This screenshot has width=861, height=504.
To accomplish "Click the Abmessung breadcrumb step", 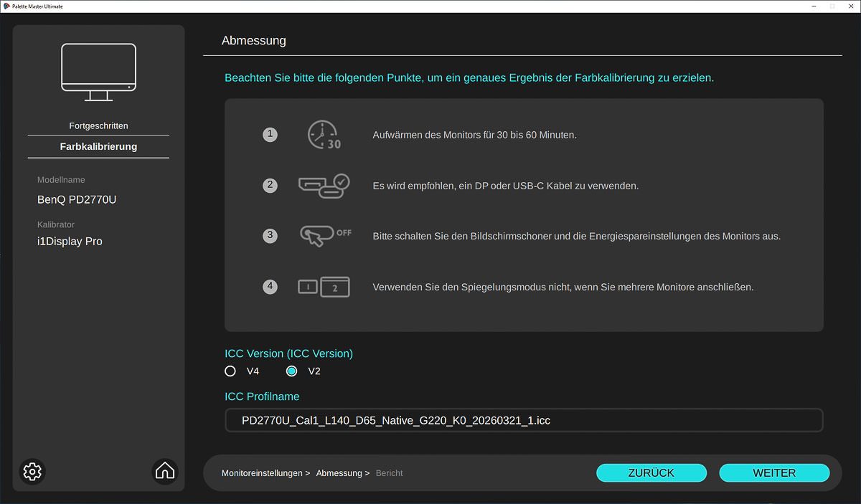I will tap(339, 473).
